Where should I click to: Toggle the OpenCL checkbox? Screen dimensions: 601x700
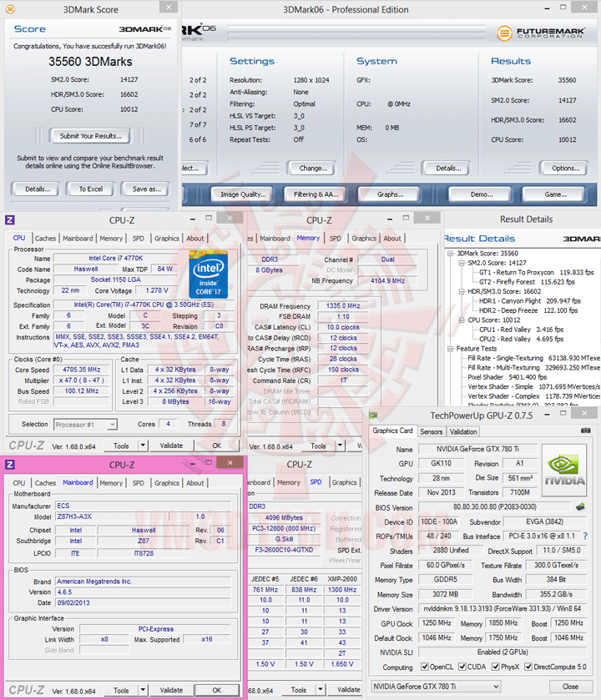pos(424,667)
